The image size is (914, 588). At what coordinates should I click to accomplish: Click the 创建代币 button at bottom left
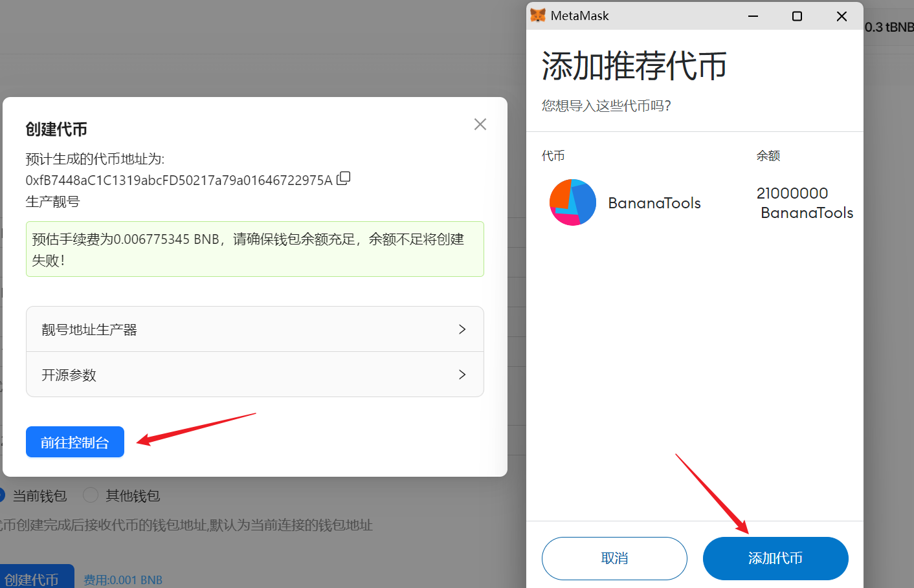[x=32, y=578]
